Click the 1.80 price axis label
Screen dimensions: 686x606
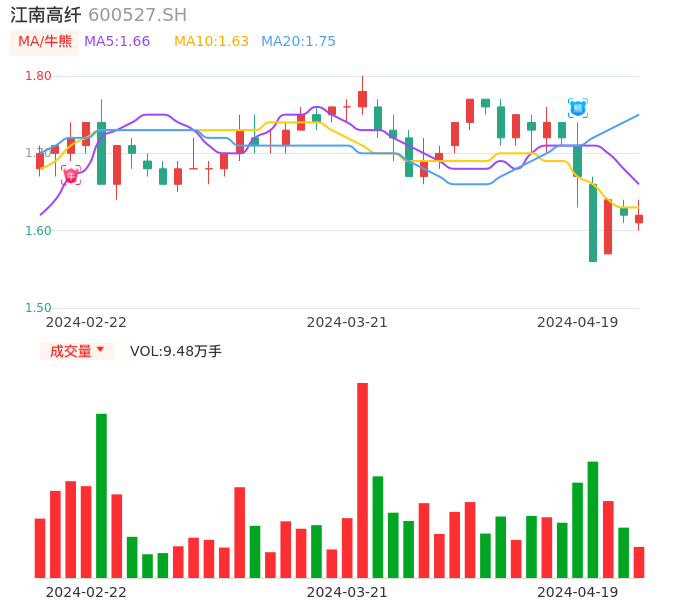38,76
